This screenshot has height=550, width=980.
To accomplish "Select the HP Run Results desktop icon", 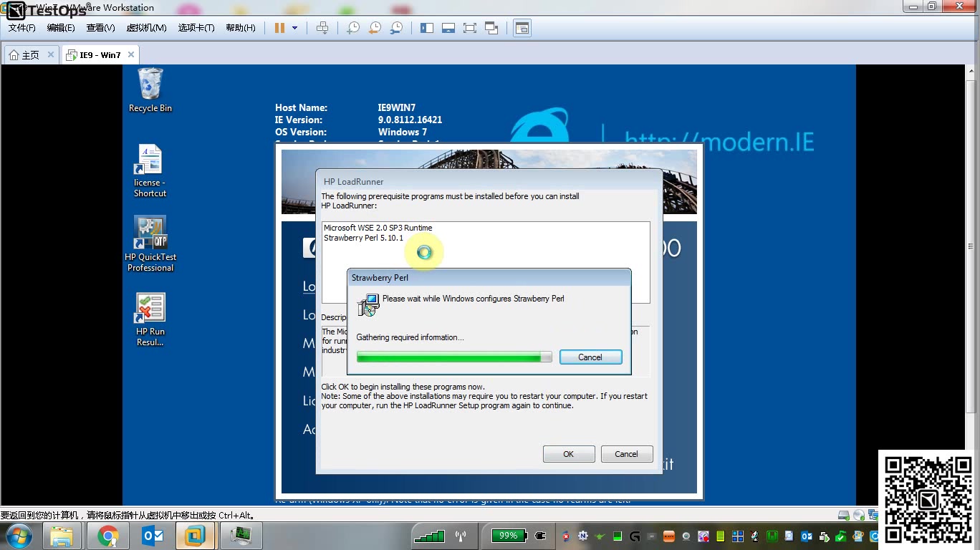I will 150,319.
